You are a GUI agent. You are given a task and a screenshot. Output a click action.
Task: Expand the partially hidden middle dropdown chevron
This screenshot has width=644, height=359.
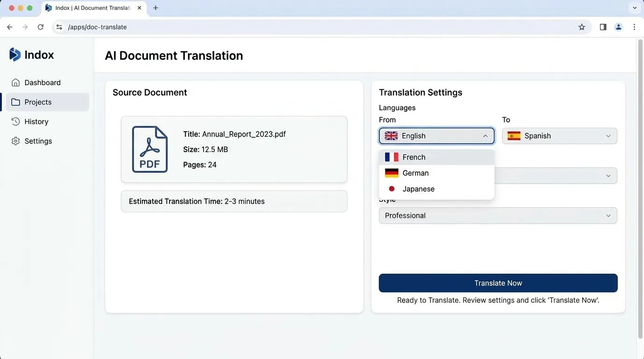point(608,176)
